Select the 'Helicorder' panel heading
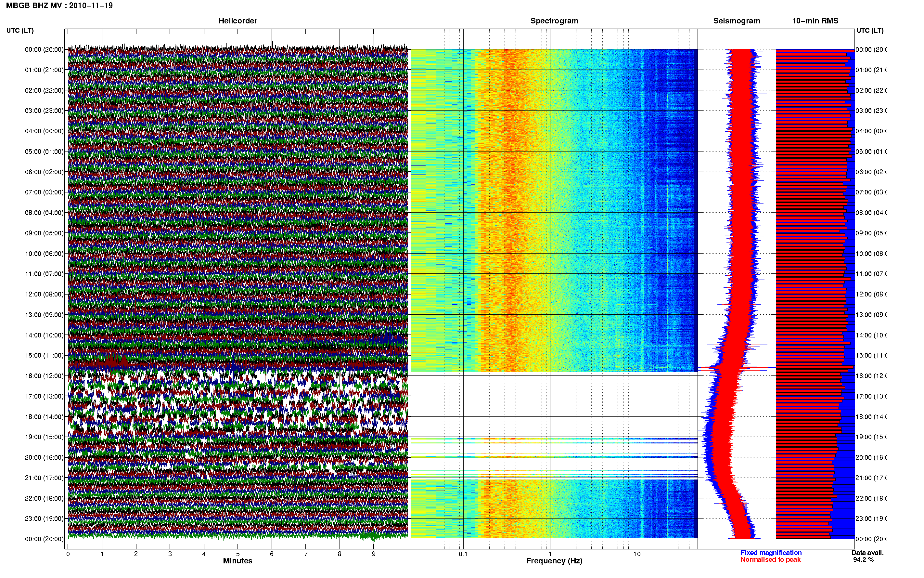Viewport: 924px width, 578px height. (x=237, y=21)
